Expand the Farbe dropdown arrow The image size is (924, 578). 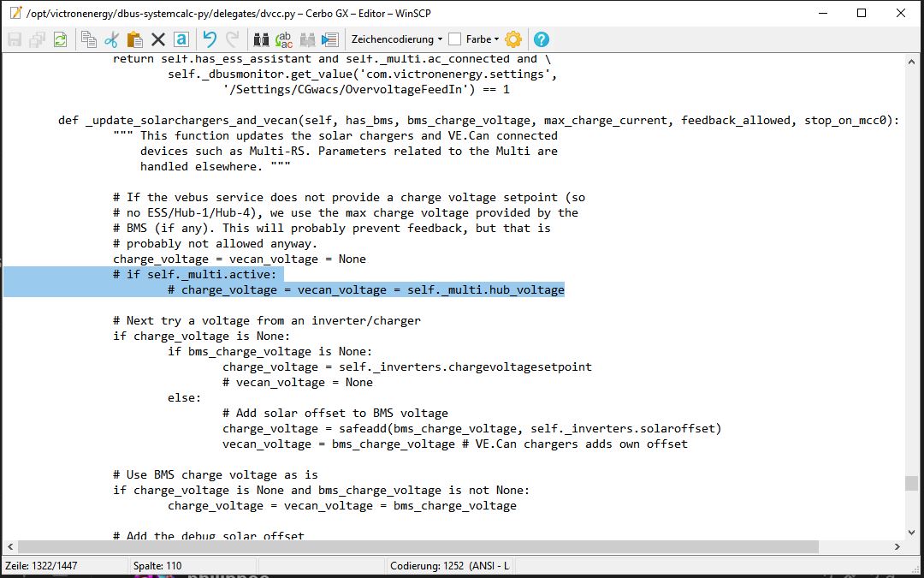coord(498,39)
